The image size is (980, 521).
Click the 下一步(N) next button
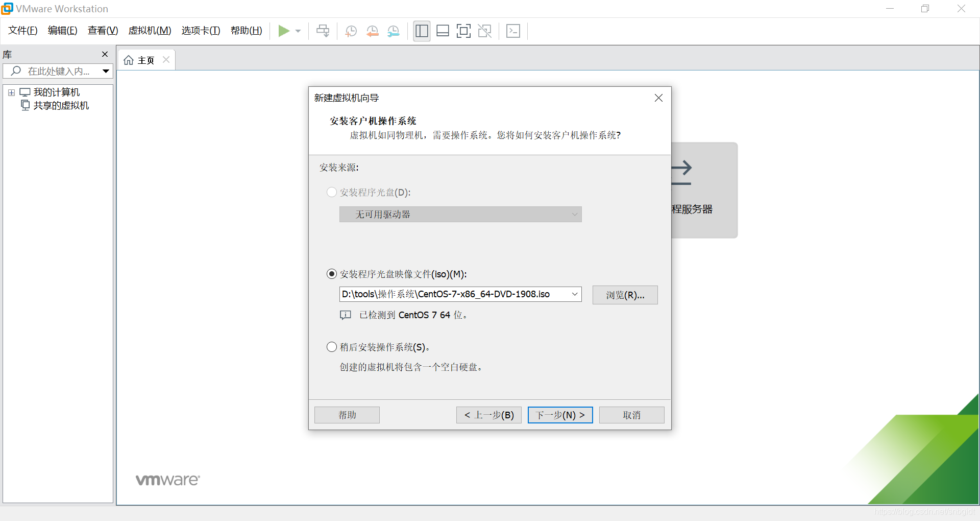[560, 415]
